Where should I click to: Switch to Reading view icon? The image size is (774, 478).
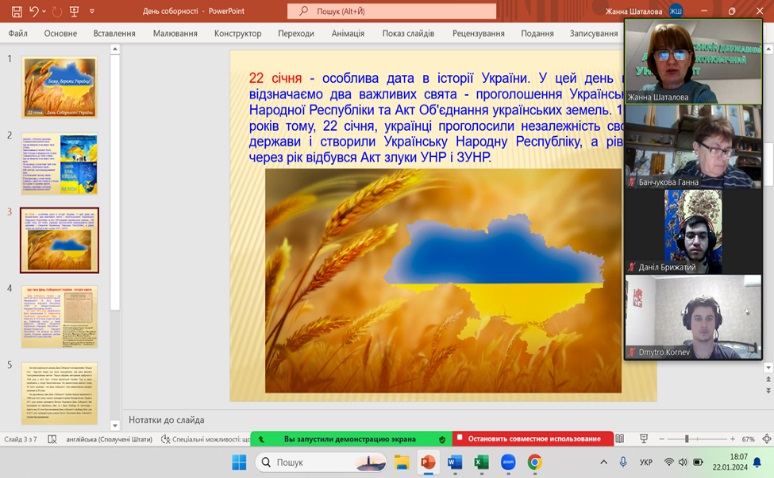point(619,438)
